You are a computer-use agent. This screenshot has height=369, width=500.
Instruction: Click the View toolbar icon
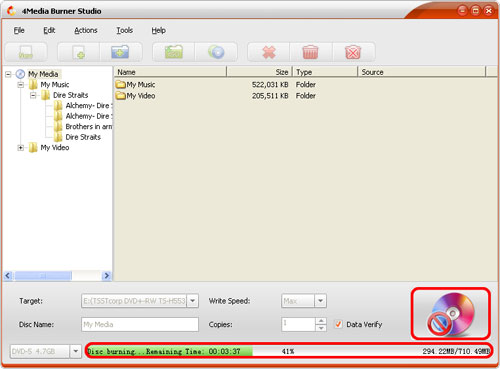pyautogui.click(x=26, y=52)
